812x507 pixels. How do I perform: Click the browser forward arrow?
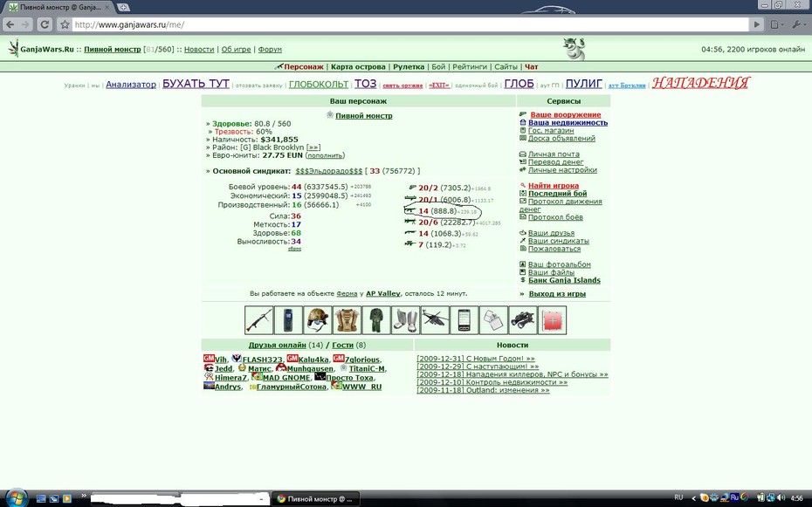26,24
